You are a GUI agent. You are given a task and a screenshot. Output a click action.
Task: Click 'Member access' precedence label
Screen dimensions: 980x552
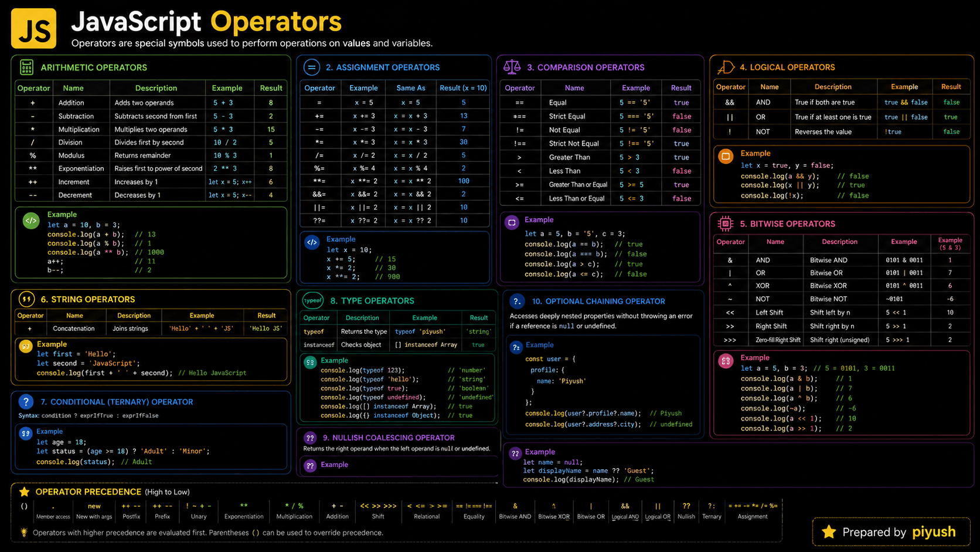pyautogui.click(x=53, y=517)
